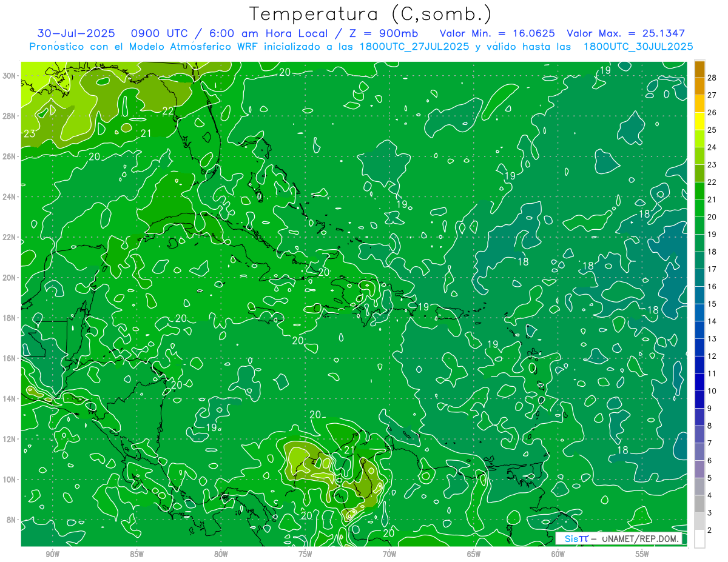Click "Valor Min. = 16.0625" text

pos(497,33)
